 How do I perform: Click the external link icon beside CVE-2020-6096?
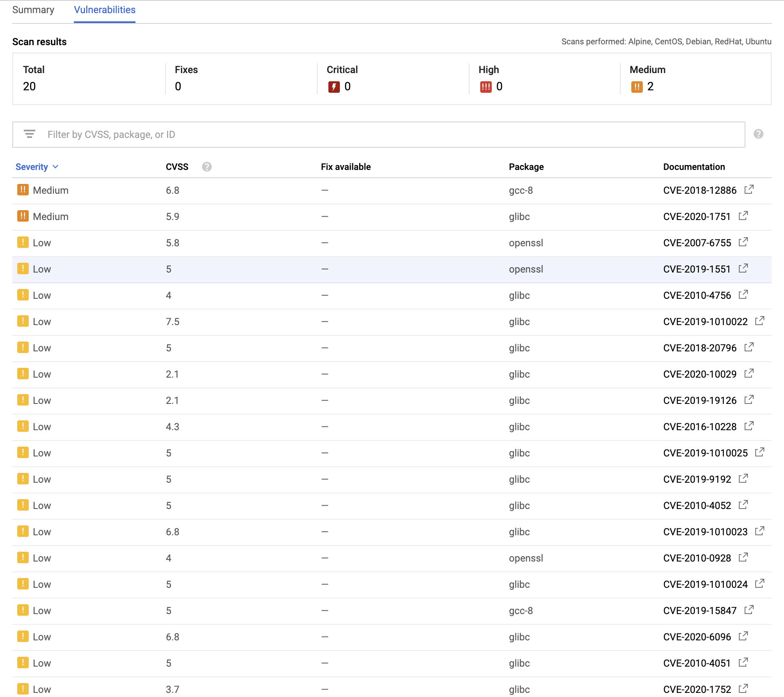[x=744, y=636]
